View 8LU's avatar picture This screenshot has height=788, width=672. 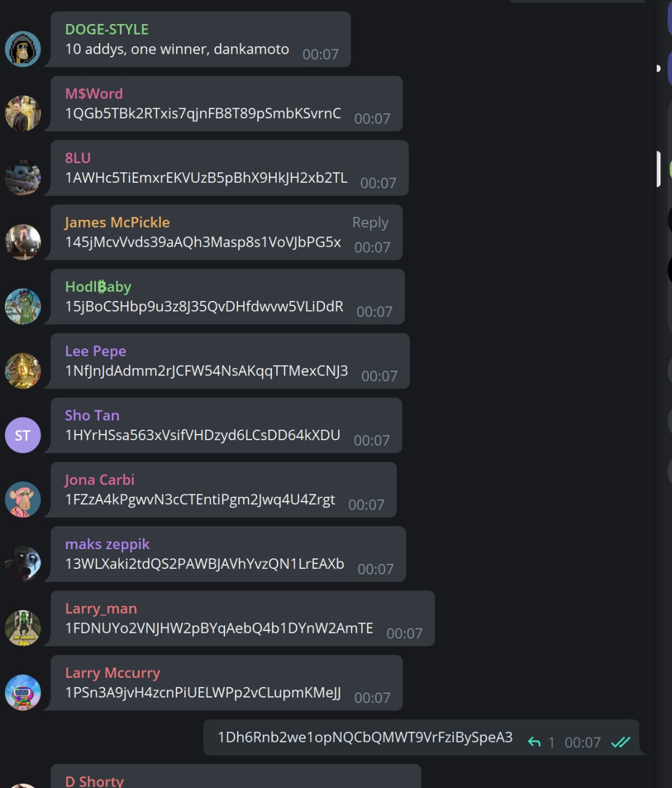23,177
